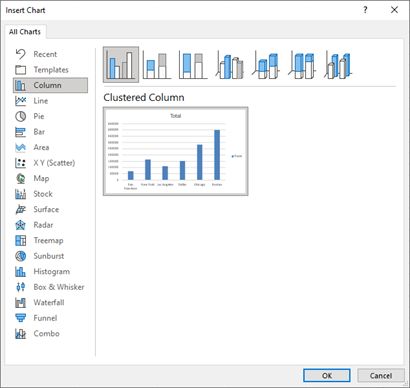Select the Area category label
Viewport: 410px width, 388px height.
tap(41, 147)
